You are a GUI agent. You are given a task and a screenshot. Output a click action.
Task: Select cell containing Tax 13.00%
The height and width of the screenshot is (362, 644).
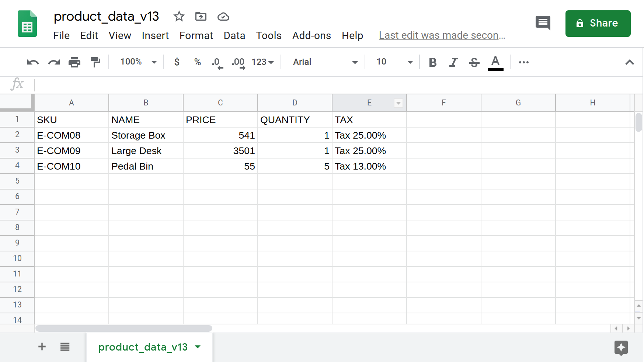[x=369, y=166]
